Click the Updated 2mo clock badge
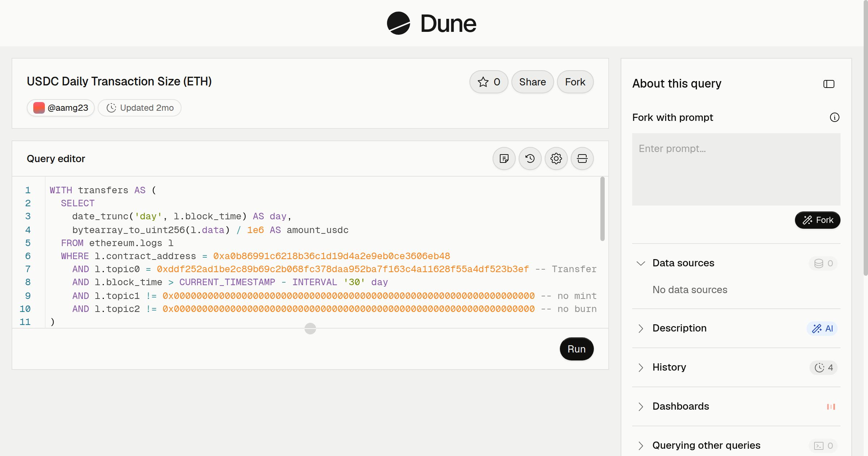The height and width of the screenshot is (456, 868). coord(140,108)
